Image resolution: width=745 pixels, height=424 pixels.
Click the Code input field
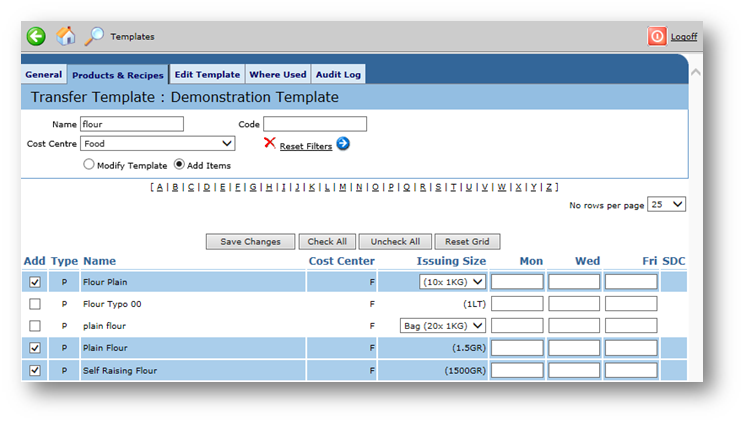tap(315, 124)
